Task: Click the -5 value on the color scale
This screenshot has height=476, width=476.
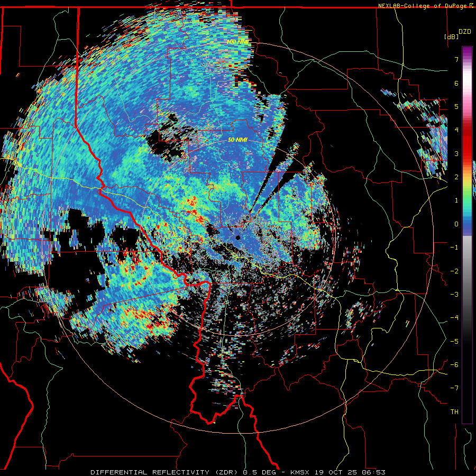Action: tap(454, 342)
